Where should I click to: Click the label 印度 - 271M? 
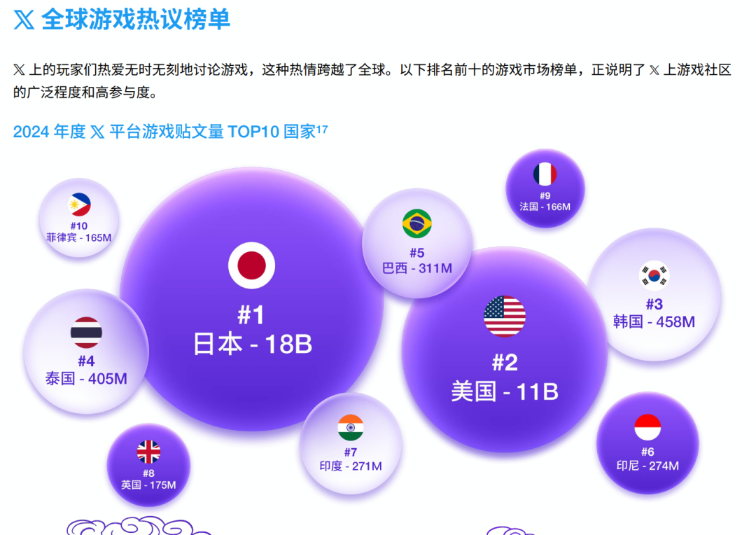(351, 466)
